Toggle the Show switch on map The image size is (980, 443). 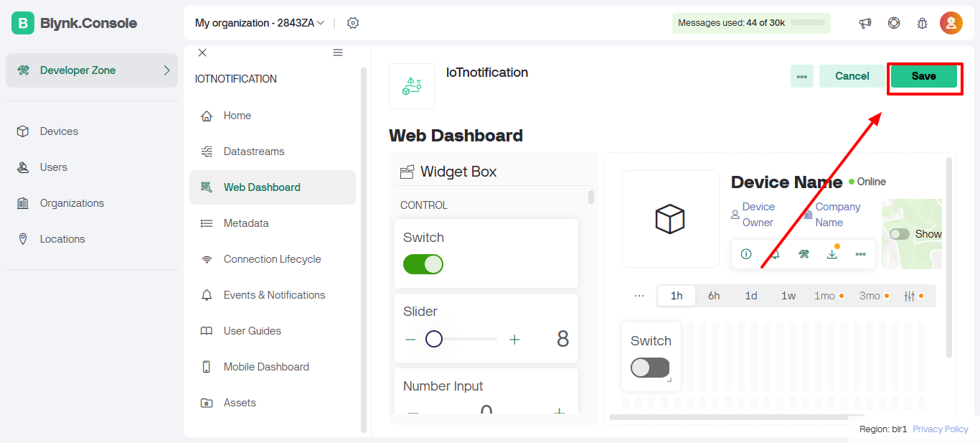900,234
